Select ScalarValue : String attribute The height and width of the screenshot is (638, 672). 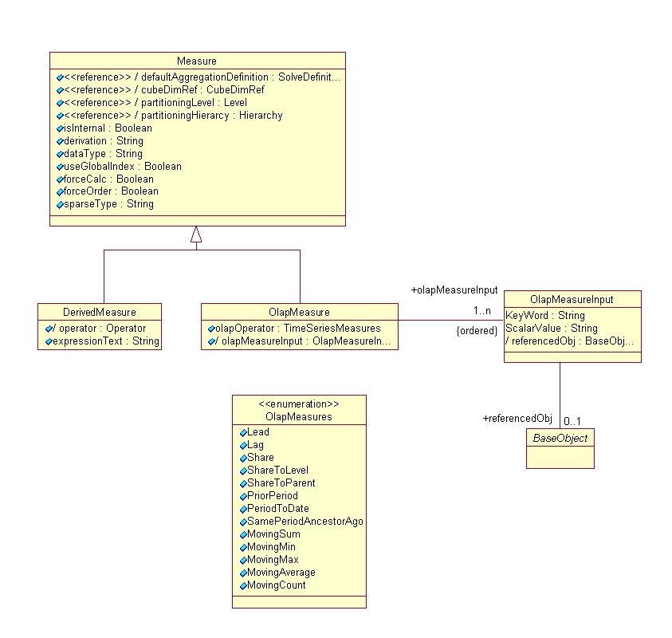click(552, 329)
